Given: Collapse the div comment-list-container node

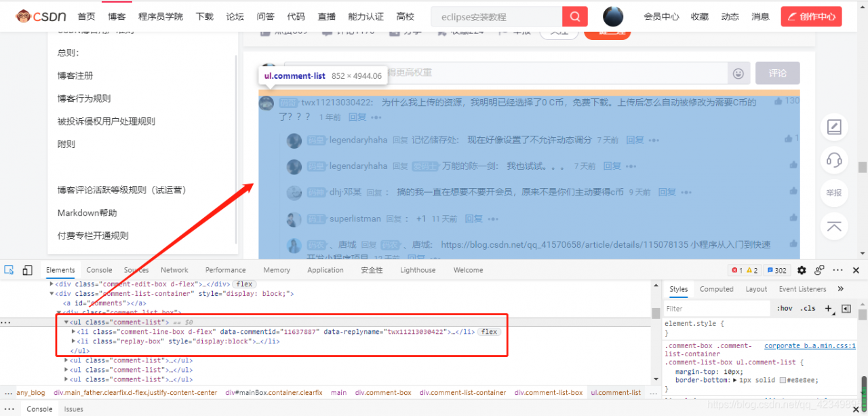Looking at the screenshot, I should (52, 294).
